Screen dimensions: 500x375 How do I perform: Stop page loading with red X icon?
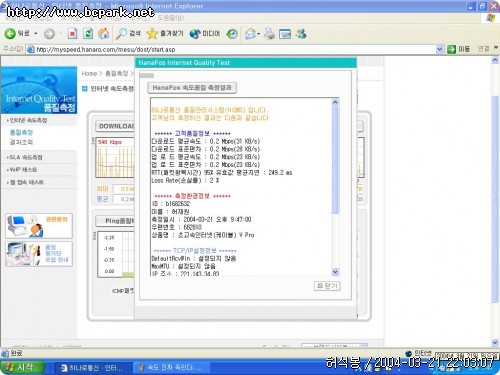click(x=72, y=33)
